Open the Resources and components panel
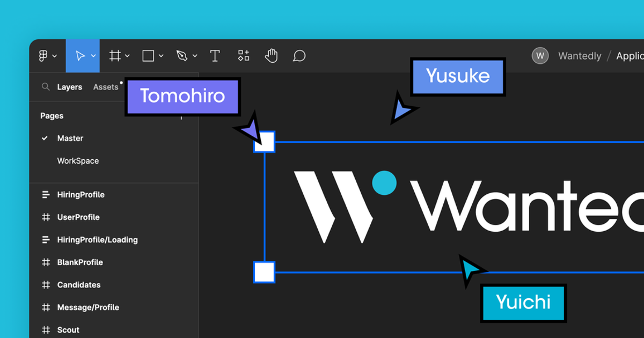The height and width of the screenshot is (338, 644). tap(243, 55)
